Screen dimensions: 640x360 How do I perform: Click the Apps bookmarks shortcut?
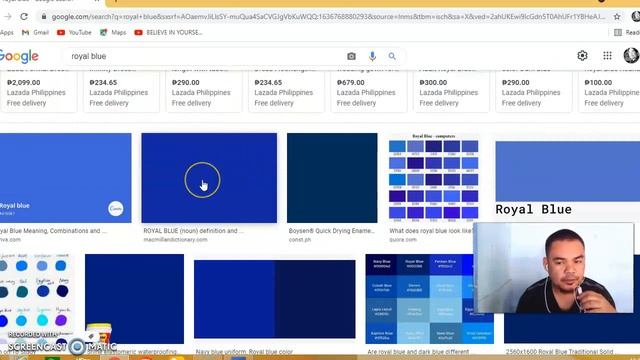7,32
